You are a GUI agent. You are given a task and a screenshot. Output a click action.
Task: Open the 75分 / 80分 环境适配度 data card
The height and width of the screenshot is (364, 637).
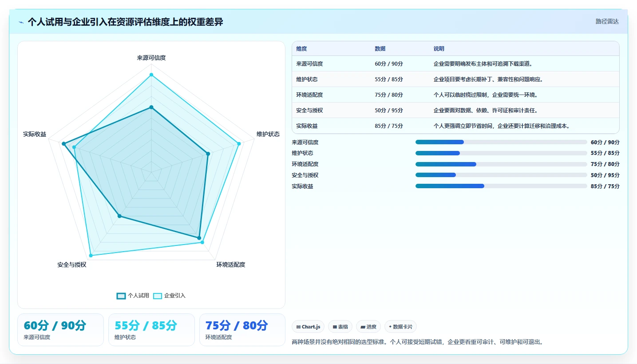242,330
